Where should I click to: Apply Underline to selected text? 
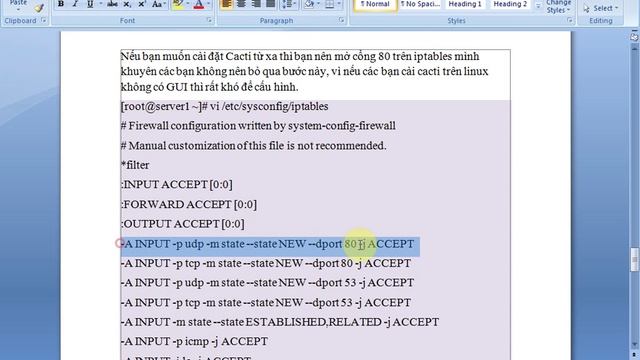point(90,4)
